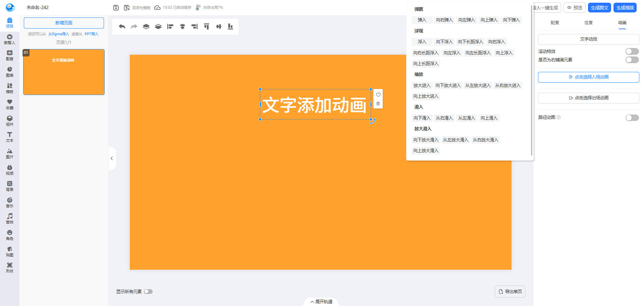Open the 数智人 sidebar panel
This screenshot has width=644, height=306.
[x=10, y=39]
